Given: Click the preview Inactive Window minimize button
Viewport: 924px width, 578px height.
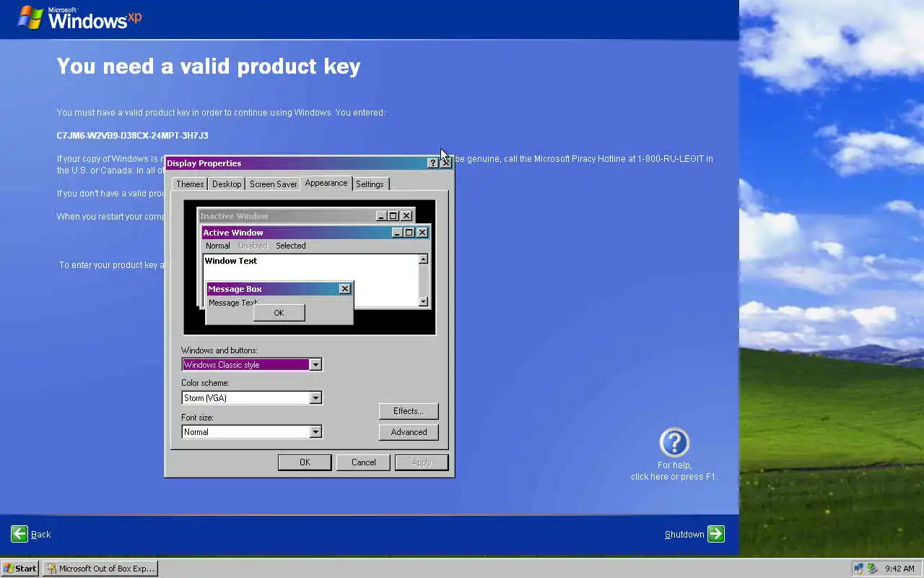Looking at the screenshot, I should click(381, 216).
